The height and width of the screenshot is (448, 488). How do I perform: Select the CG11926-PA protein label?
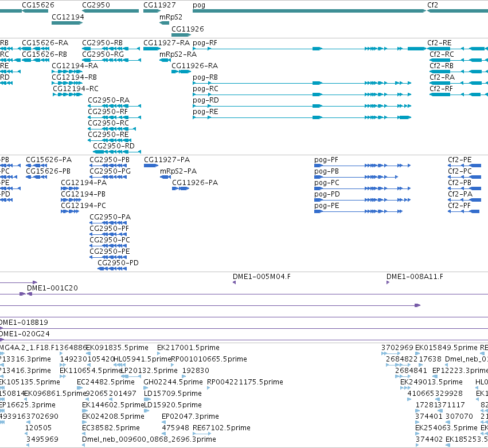point(195,183)
